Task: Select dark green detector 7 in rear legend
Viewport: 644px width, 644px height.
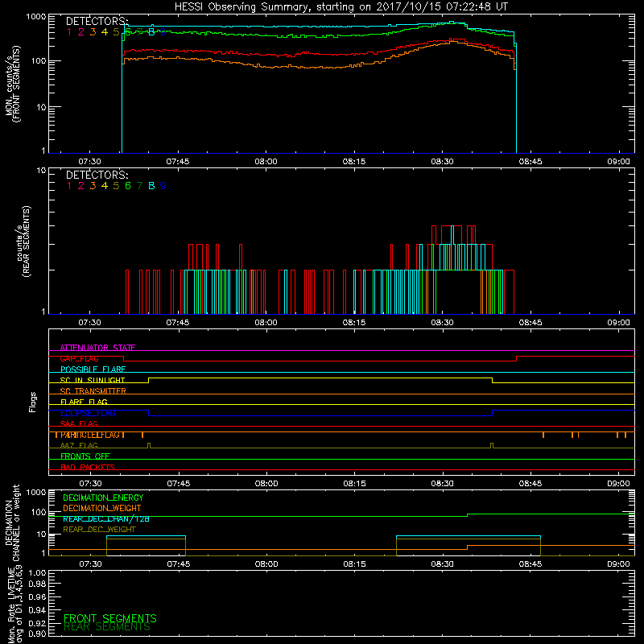Action: 139,186
